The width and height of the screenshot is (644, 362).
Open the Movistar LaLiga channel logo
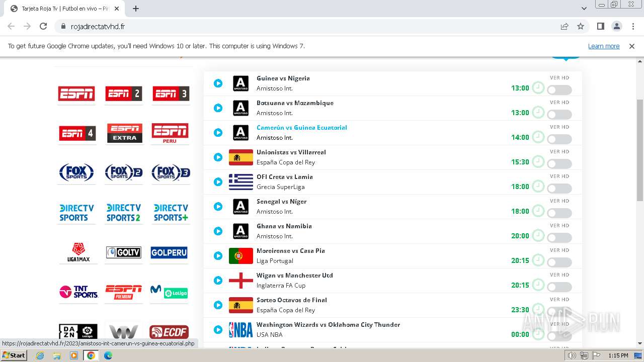coord(169,292)
